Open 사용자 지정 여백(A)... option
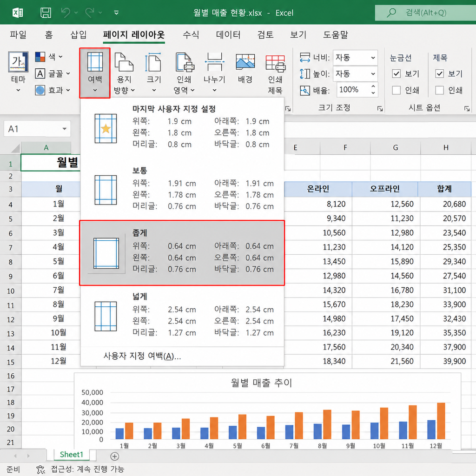 pyautogui.click(x=142, y=356)
